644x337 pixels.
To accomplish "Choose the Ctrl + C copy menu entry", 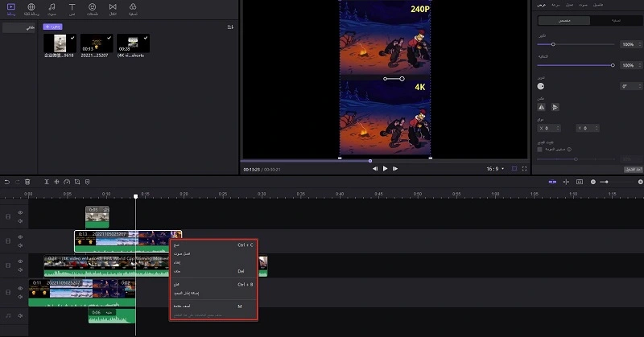I will pyautogui.click(x=213, y=245).
